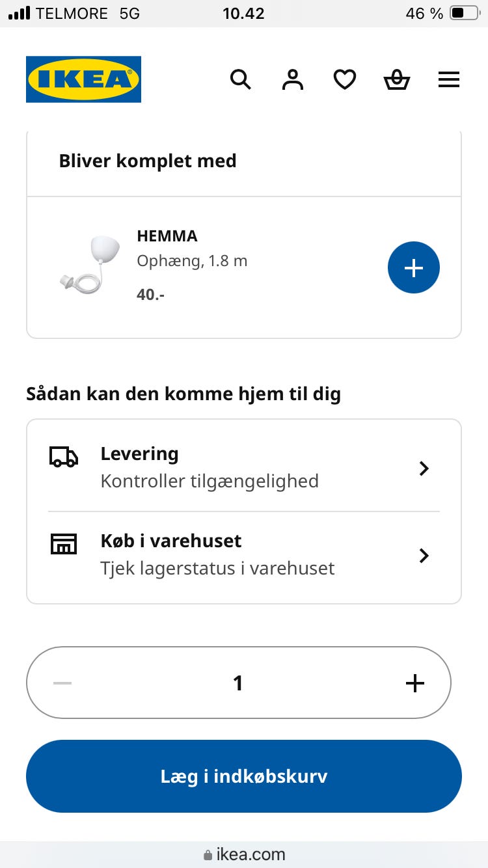Select the quantity field showing 1

[x=238, y=683]
